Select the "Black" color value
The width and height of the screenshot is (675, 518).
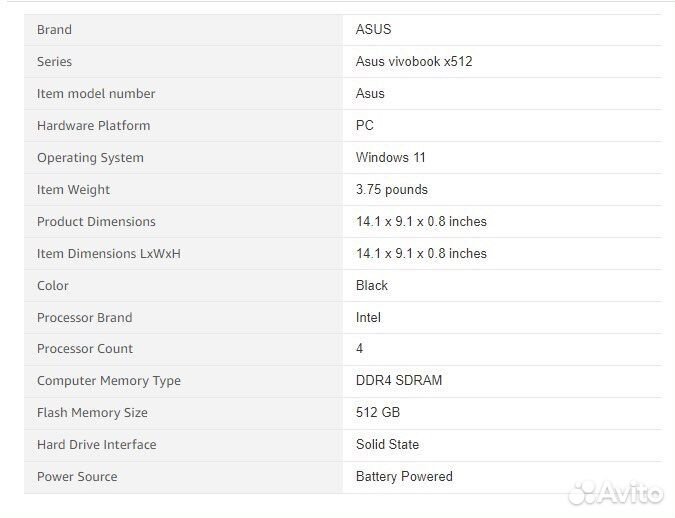[371, 286]
